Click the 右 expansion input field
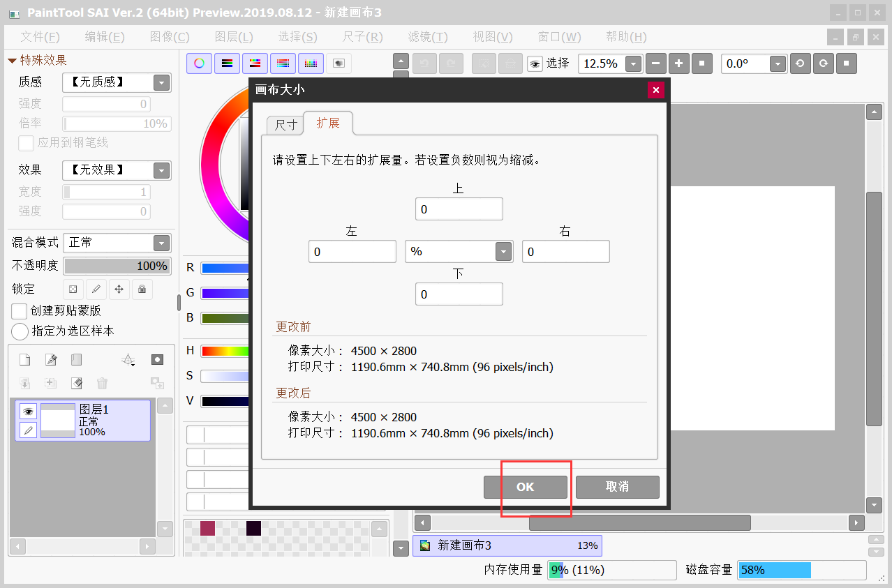This screenshot has width=892, height=588. 566,252
